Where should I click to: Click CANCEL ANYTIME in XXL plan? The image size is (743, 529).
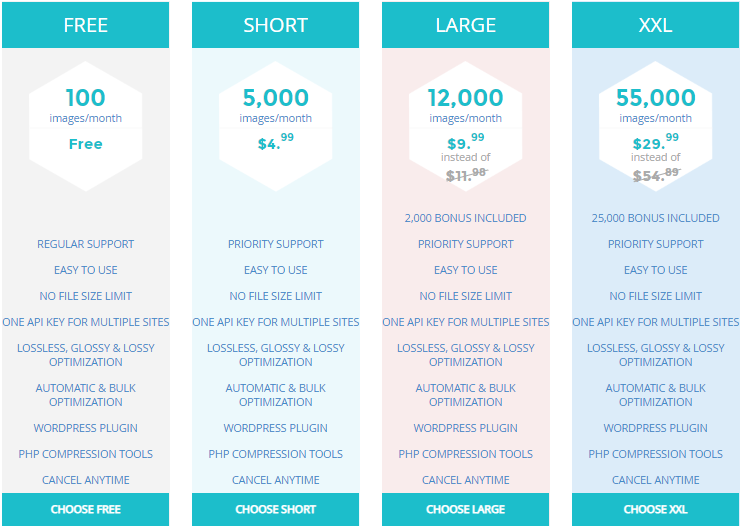(655, 480)
